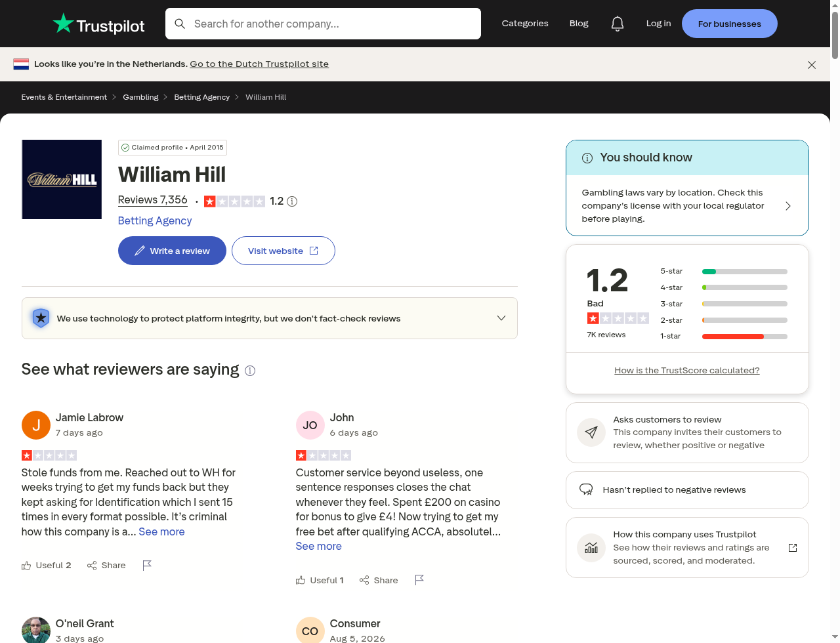Open O'neil Grant's reviewer name
Image resolution: width=840 pixels, height=643 pixels.
pyautogui.click(x=85, y=624)
